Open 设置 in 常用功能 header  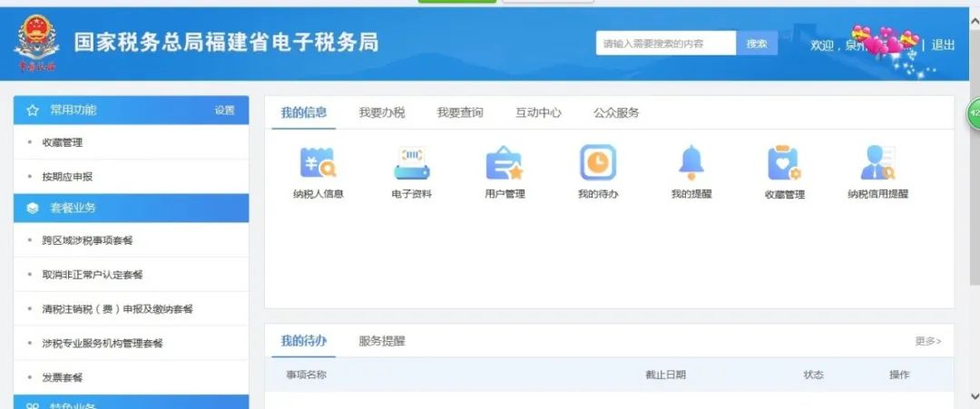point(224,111)
